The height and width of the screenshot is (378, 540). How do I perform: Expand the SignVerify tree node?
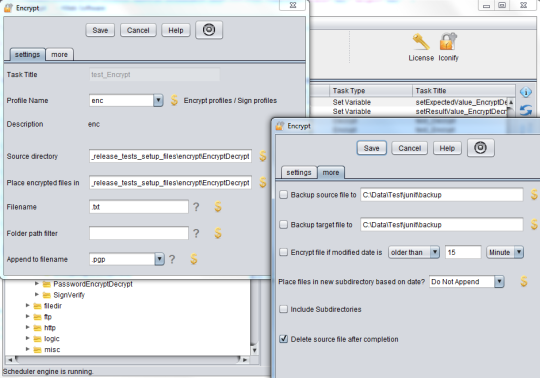point(37,295)
